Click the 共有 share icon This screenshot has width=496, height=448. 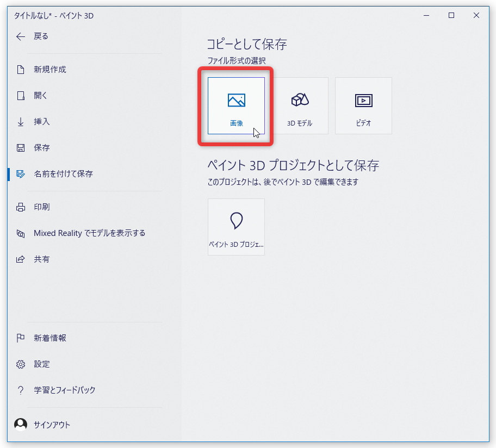21,259
